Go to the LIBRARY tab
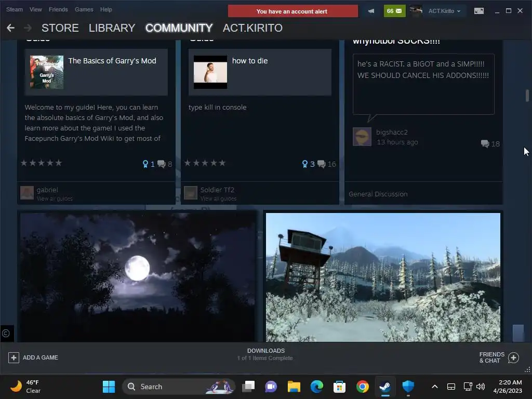The height and width of the screenshot is (399, 532). (x=112, y=28)
